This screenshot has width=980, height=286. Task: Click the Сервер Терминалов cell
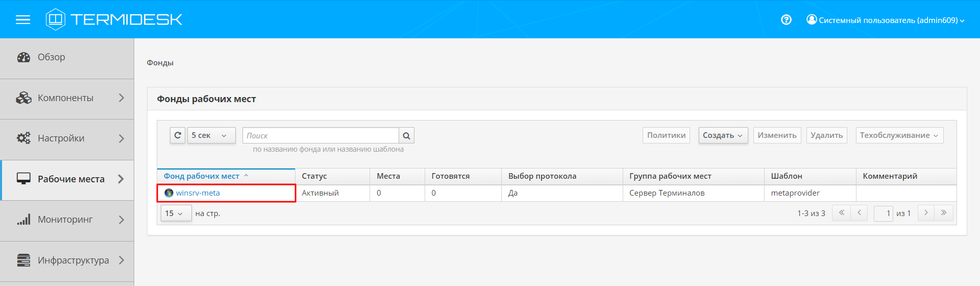coord(693,193)
